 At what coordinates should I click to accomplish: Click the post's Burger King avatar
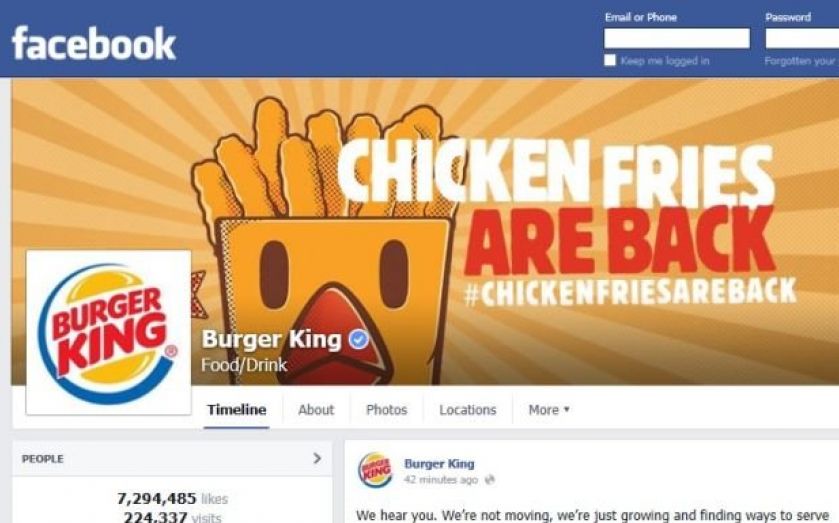coord(375,470)
